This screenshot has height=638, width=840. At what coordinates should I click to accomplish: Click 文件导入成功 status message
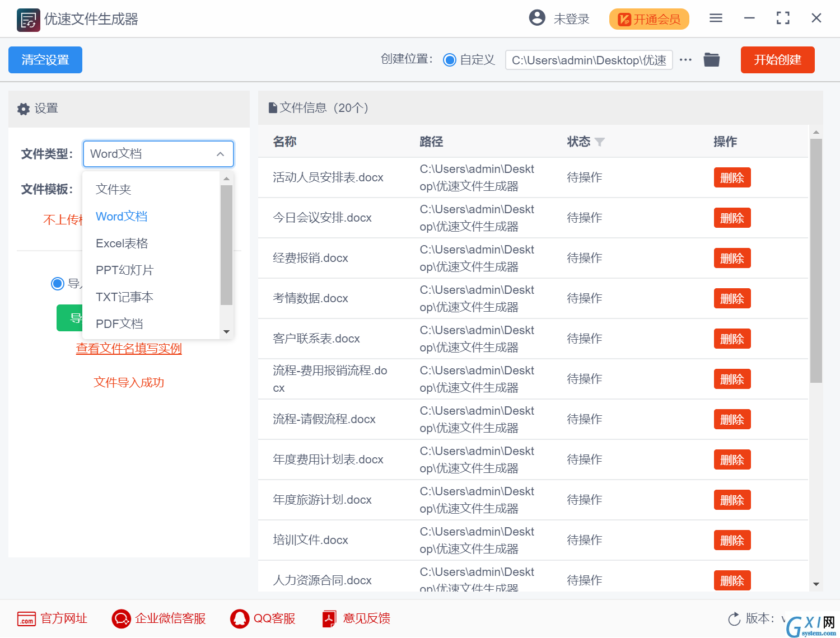click(129, 382)
